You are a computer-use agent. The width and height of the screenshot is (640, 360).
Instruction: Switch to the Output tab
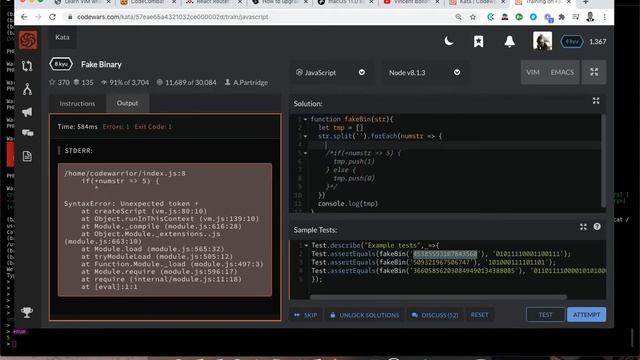(127, 103)
